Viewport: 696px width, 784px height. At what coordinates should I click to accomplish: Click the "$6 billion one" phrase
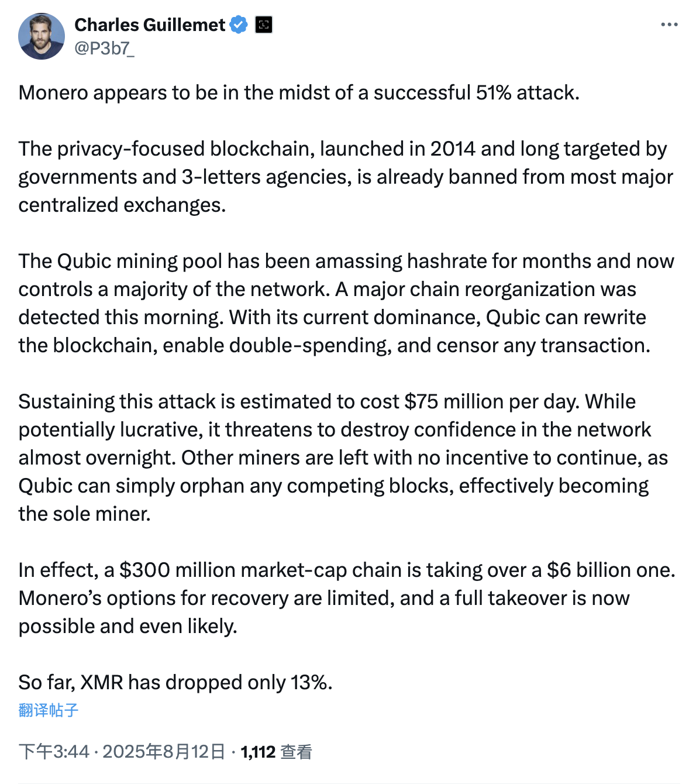611,570
